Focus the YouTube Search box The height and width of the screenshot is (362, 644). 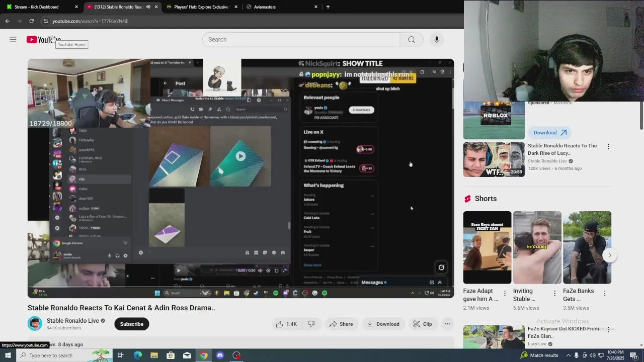[x=301, y=40]
